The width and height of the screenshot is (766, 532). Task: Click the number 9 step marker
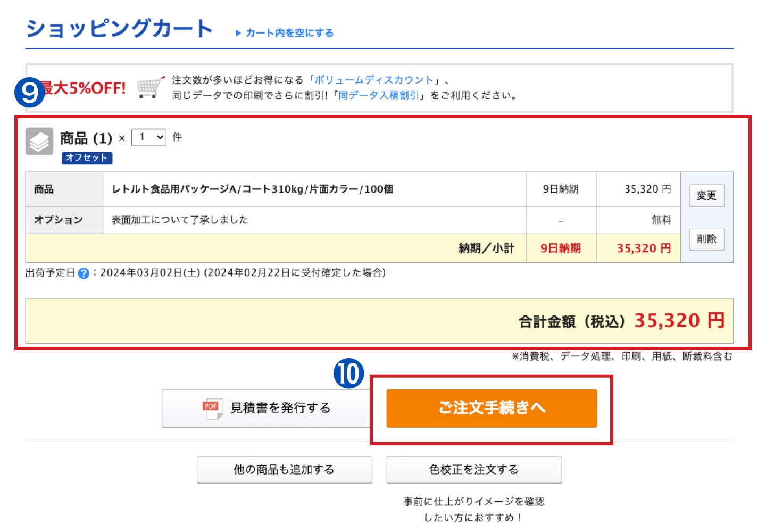tap(29, 92)
